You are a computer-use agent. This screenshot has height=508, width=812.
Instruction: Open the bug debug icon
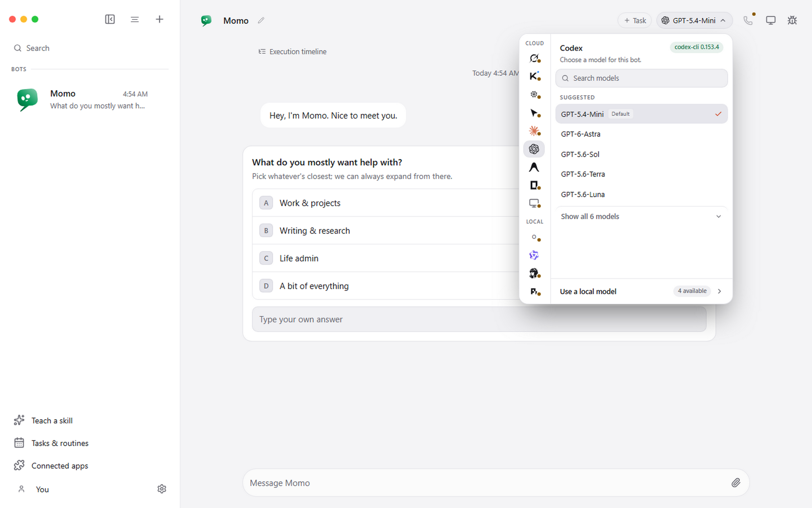tap(792, 21)
